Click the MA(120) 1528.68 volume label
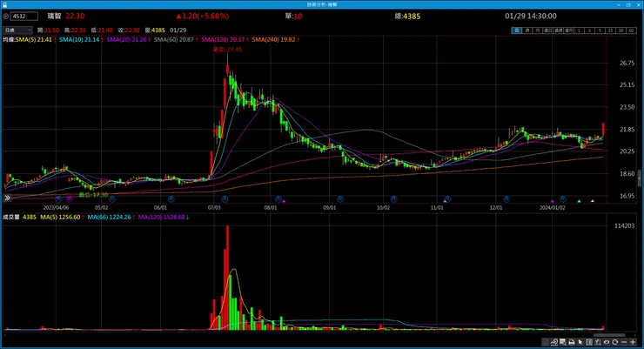 (161, 217)
